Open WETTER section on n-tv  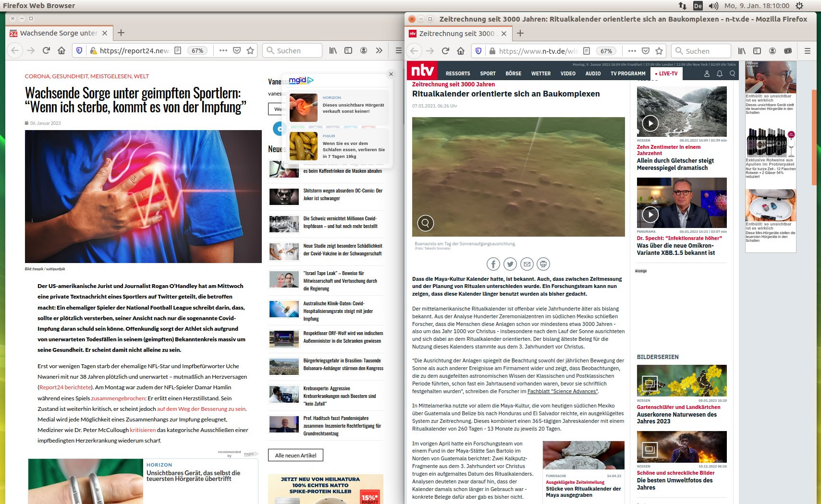[x=541, y=73]
